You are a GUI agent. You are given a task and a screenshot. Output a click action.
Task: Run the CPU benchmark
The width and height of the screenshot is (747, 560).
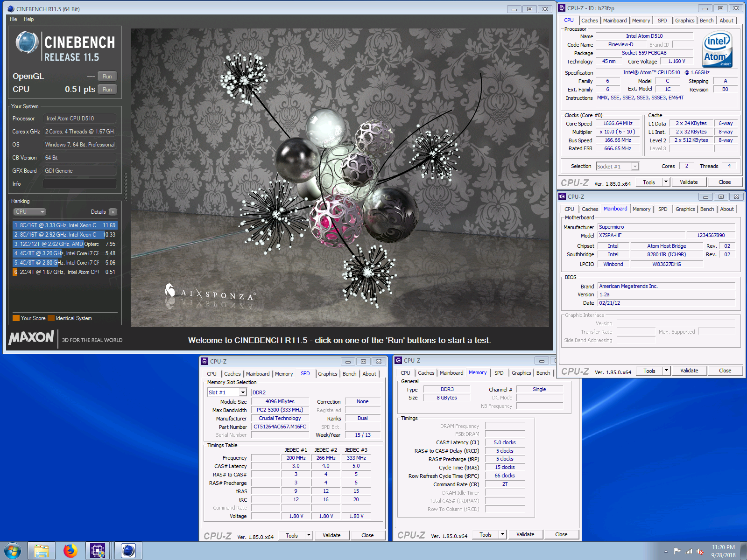[107, 90]
